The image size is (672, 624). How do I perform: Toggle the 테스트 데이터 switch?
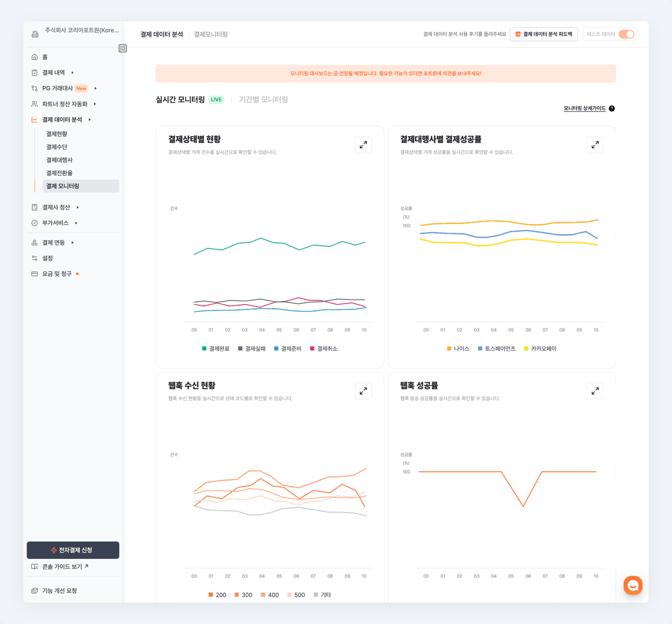pyautogui.click(x=626, y=34)
